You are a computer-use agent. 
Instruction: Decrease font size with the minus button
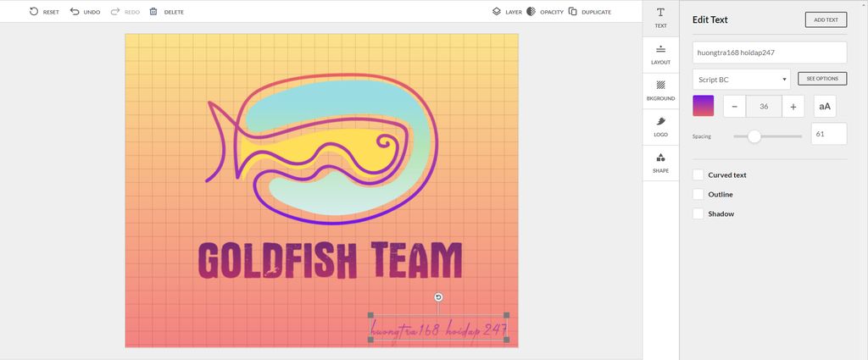(x=735, y=106)
